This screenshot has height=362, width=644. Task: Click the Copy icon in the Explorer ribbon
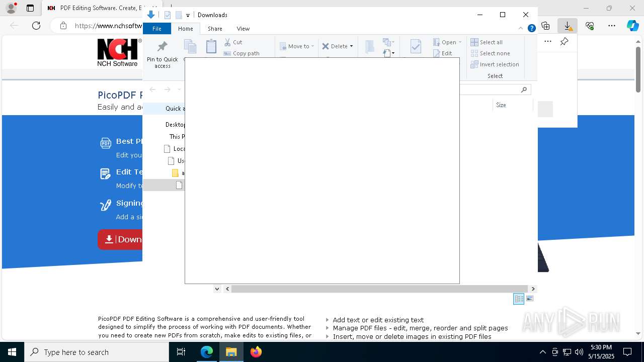190,47
